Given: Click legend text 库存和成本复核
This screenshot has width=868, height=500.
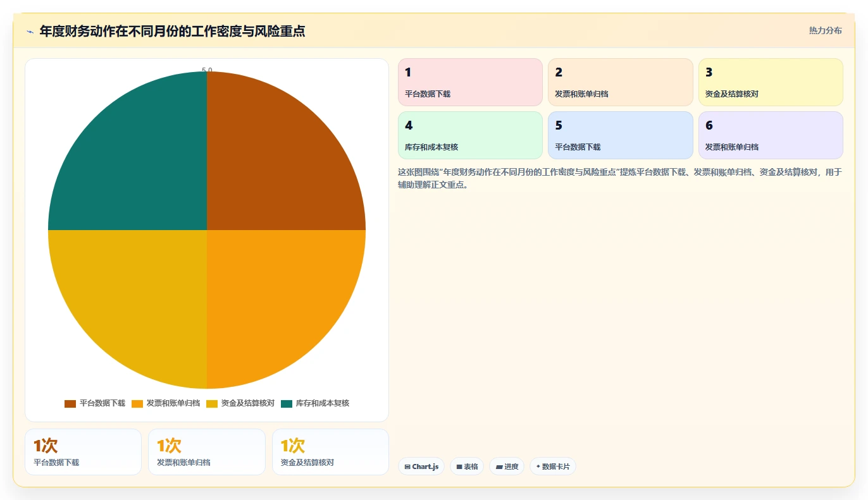Looking at the screenshot, I should [x=323, y=403].
